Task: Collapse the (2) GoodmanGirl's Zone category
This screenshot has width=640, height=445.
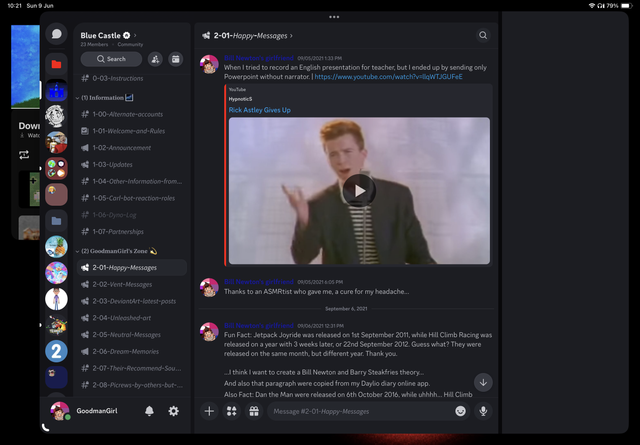Action: click(117, 251)
